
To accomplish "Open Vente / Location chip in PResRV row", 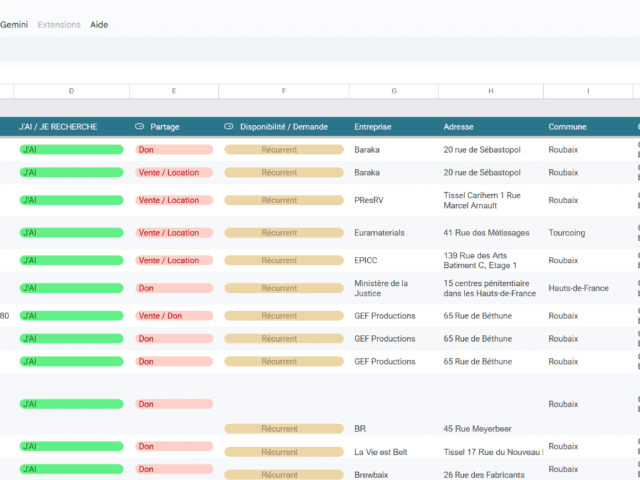I will [x=174, y=200].
